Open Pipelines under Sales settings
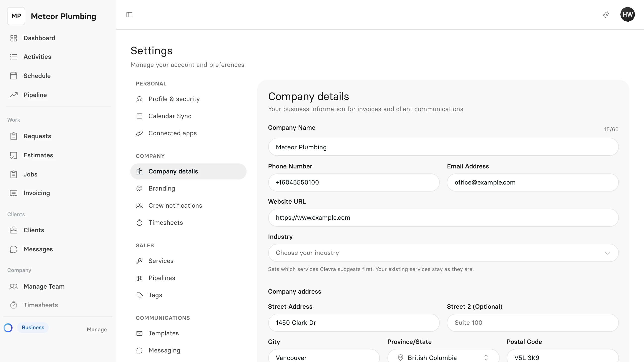 tap(188, 278)
